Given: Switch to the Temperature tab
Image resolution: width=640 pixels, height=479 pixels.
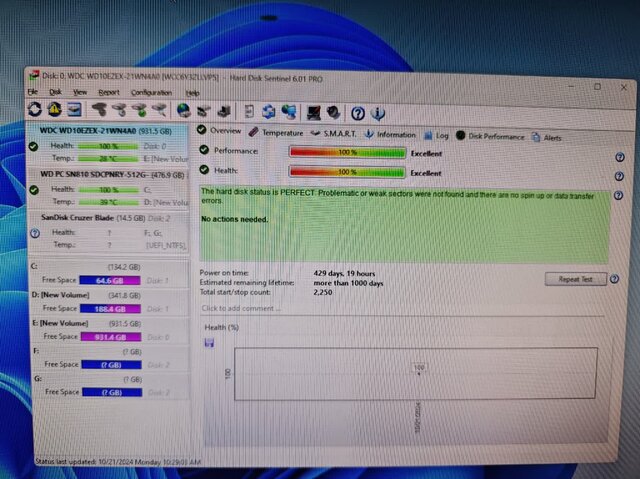Looking at the screenshot, I should click(x=276, y=133).
